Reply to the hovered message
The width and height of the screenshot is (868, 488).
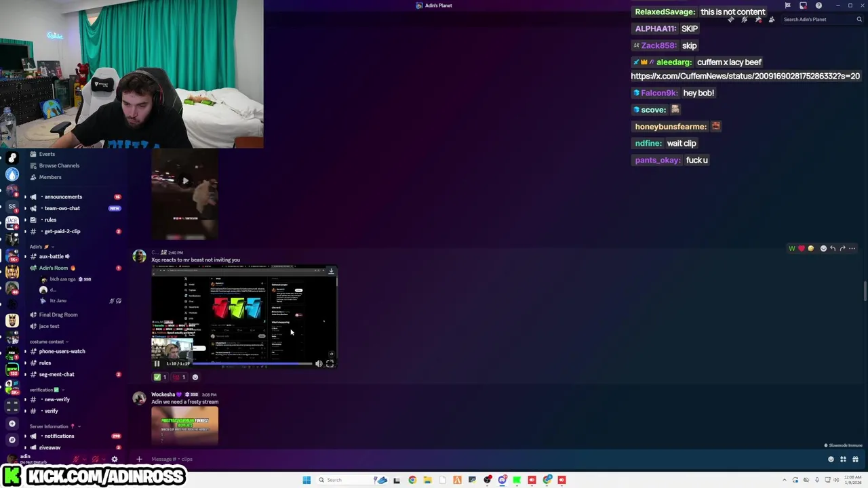coord(833,249)
